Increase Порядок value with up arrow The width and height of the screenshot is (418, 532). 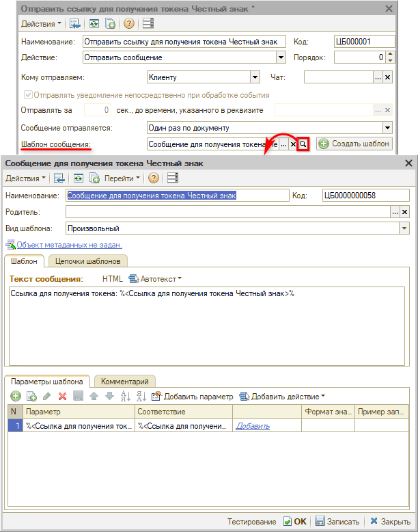[389, 55]
